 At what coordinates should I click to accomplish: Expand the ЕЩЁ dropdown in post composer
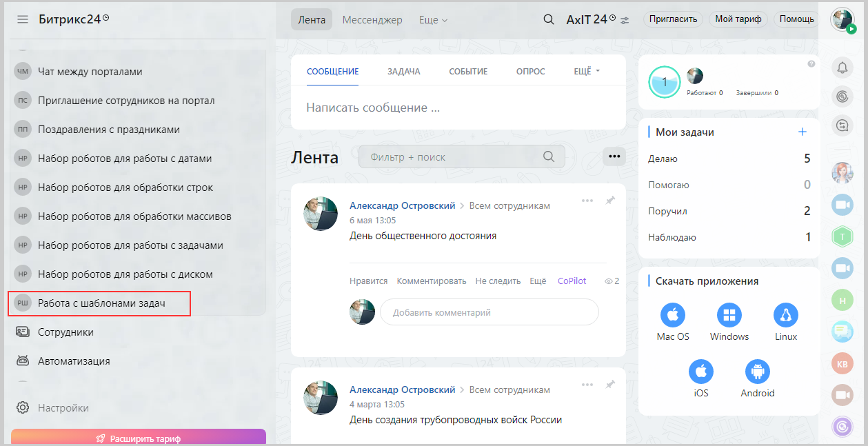pos(587,71)
